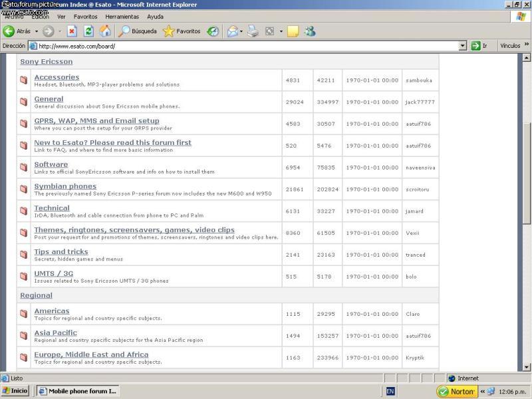Open the Ver menu
Screen dimensions: 532x399
(61, 17)
